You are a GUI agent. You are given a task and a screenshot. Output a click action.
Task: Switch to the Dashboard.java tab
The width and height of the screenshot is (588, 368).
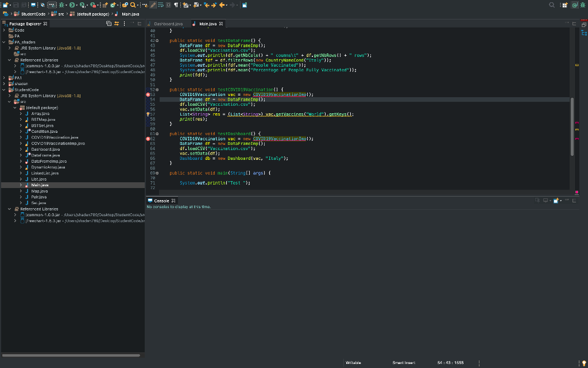pyautogui.click(x=168, y=24)
